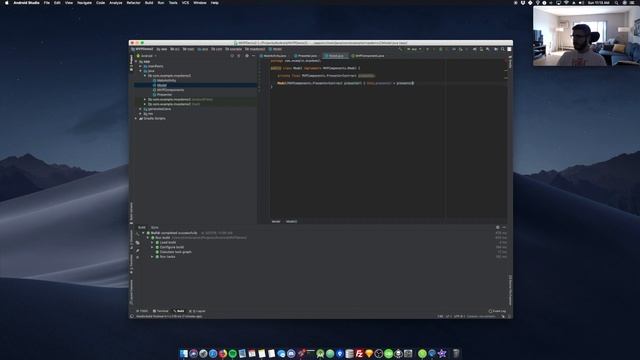The height and width of the screenshot is (360, 640).
Task: Switch to the Presenter.java editor tab
Action: pyautogui.click(x=306, y=56)
